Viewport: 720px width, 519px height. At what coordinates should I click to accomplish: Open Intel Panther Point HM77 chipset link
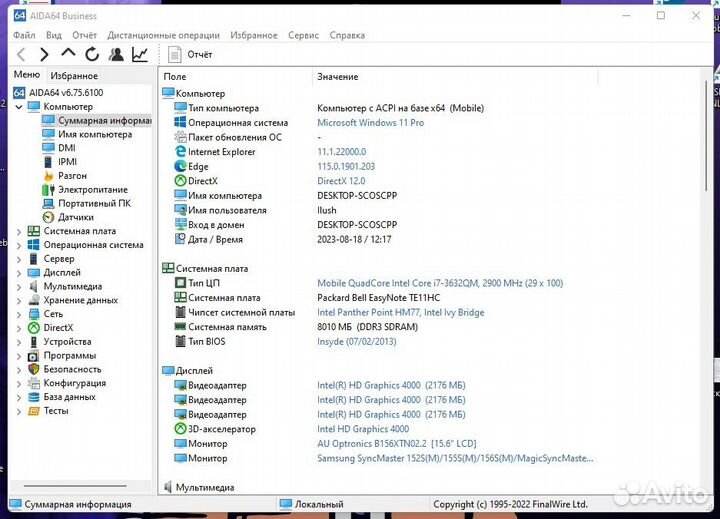point(400,312)
